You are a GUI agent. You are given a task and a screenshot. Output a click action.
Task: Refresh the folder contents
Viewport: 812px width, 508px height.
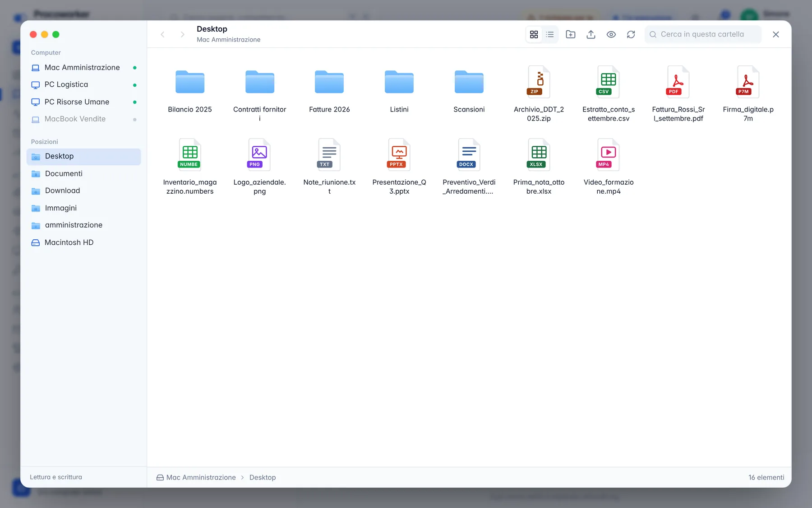point(631,34)
